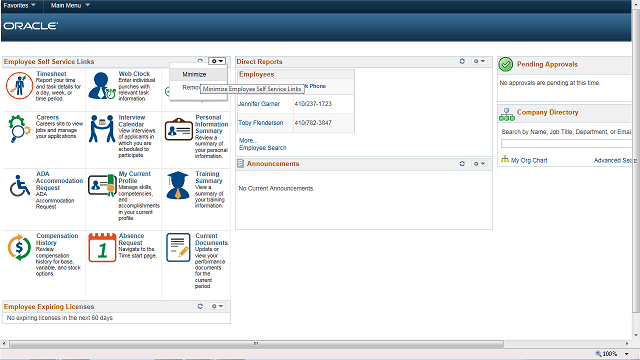The height and width of the screenshot is (360, 640).
Task: Click the Company Directory search field
Action: [x=567, y=144]
